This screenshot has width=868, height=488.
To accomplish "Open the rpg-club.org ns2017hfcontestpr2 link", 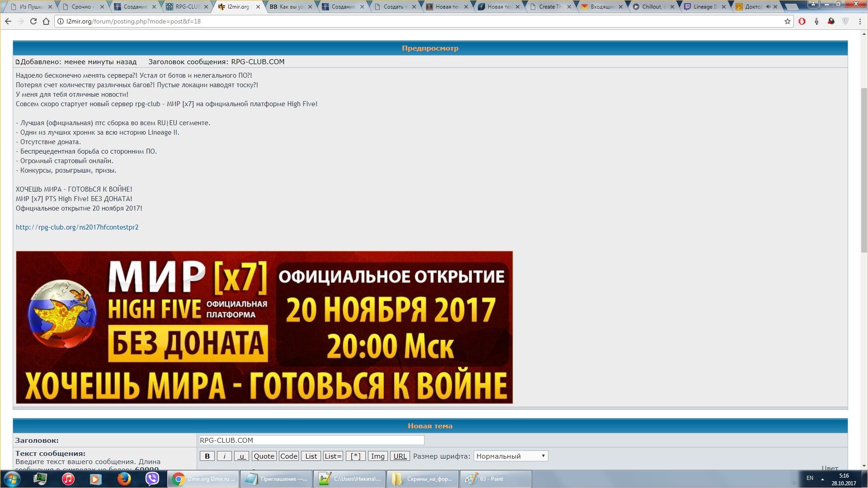I will pyautogui.click(x=77, y=227).
